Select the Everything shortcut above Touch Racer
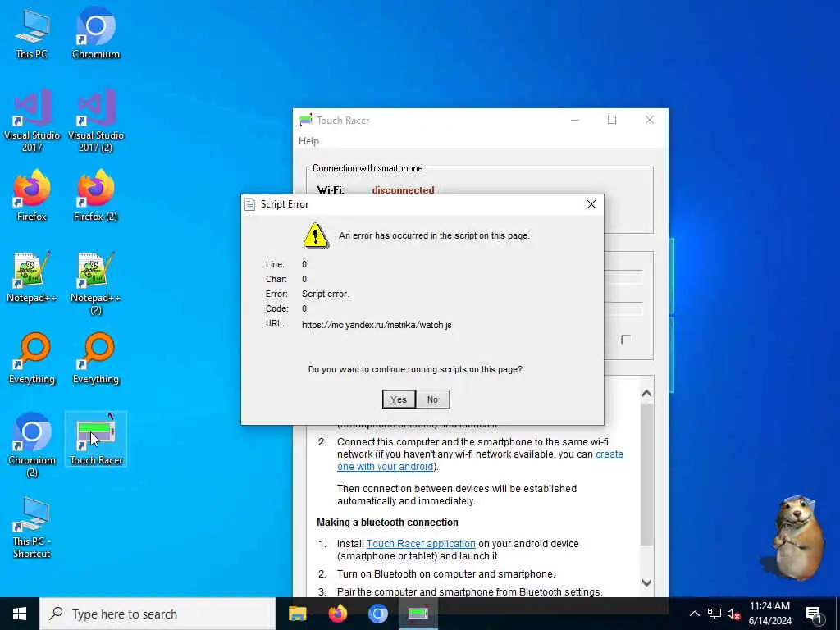This screenshot has height=630, width=840. tap(96, 358)
